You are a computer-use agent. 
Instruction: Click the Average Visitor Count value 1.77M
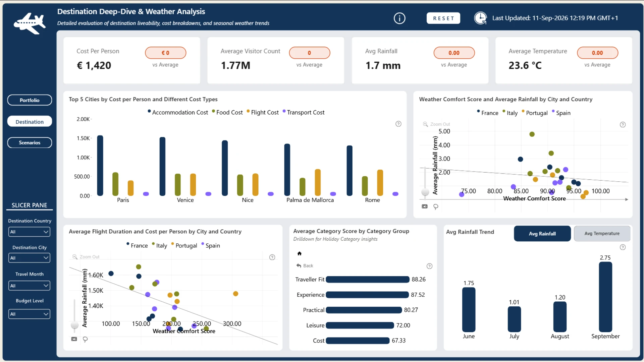235,65
